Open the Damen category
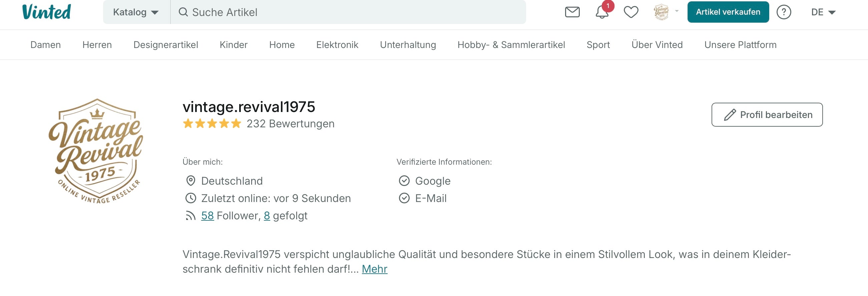The height and width of the screenshot is (296, 868). tap(45, 45)
